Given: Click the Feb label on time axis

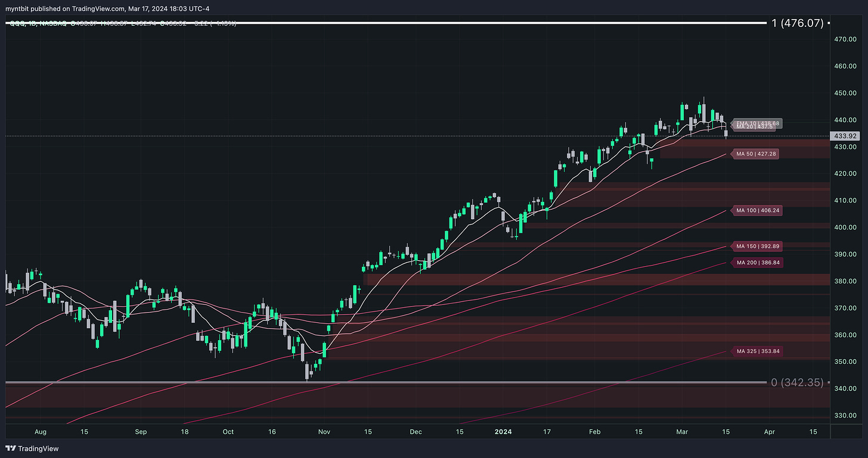Looking at the screenshot, I should tap(594, 431).
